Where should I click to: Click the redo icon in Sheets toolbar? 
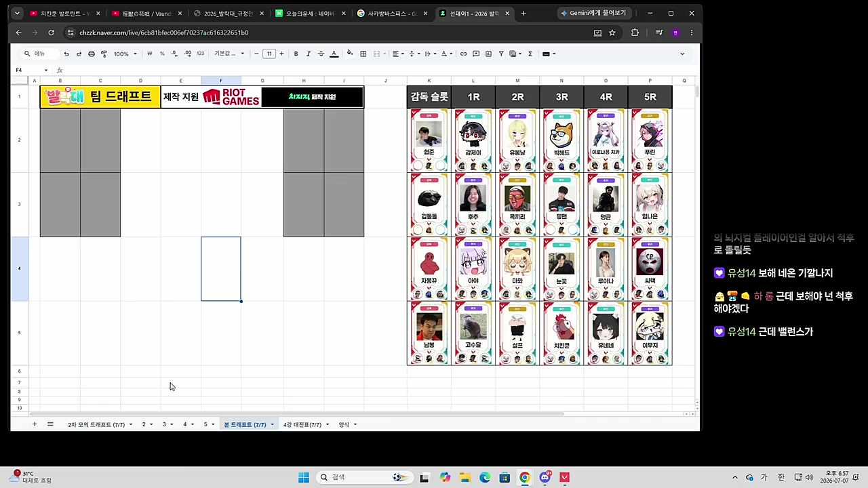tap(79, 54)
